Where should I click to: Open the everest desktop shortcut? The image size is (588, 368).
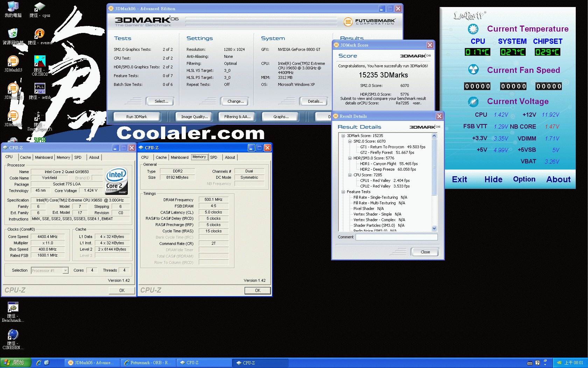click(40, 36)
